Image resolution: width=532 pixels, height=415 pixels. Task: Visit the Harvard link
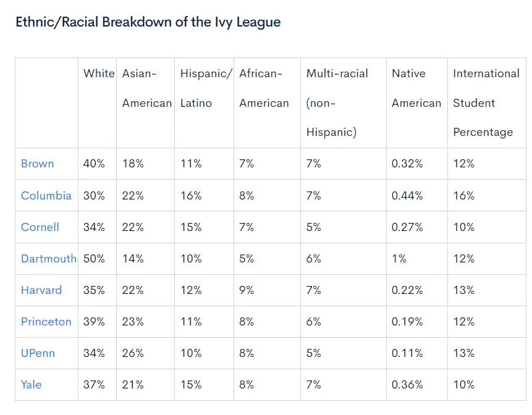(41, 290)
